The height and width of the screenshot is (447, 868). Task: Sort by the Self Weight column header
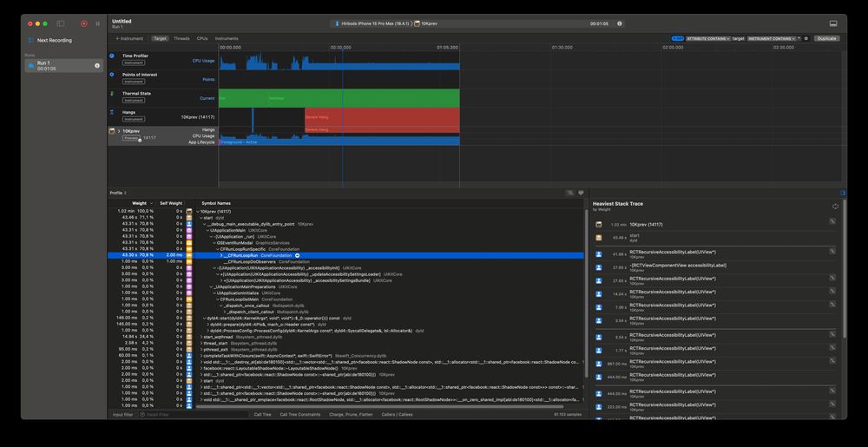point(171,203)
